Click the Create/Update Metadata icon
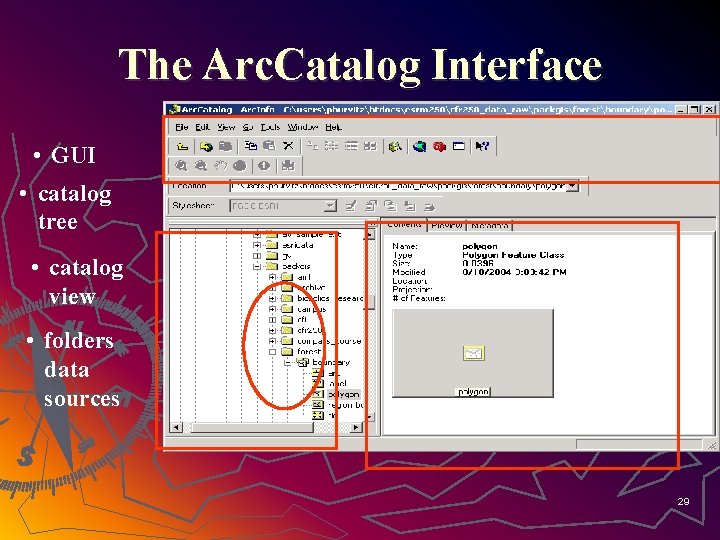Image resolution: width=720 pixels, height=540 pixels. [x=390, y=206]
